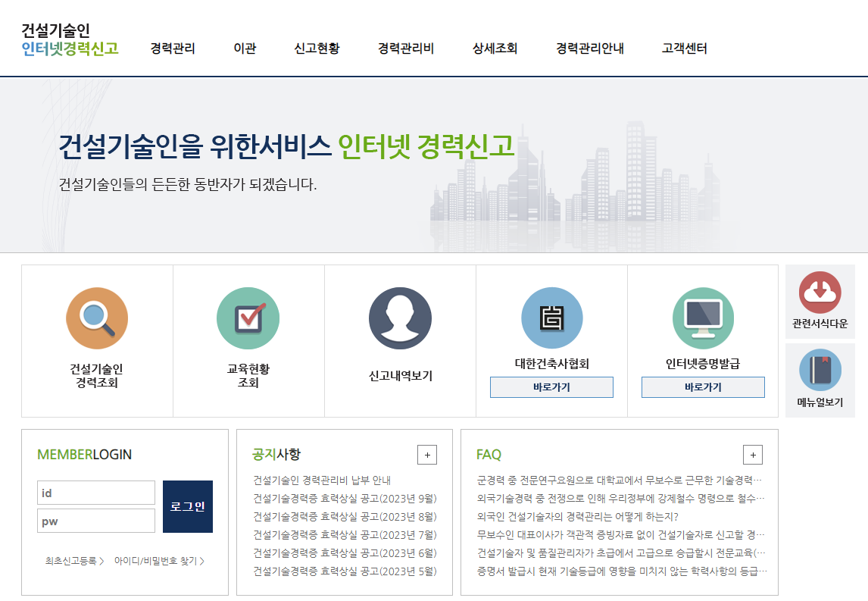Open notice 효력상실 공고(2023년 5월)
868x601 pixels.
pos(345,571)
